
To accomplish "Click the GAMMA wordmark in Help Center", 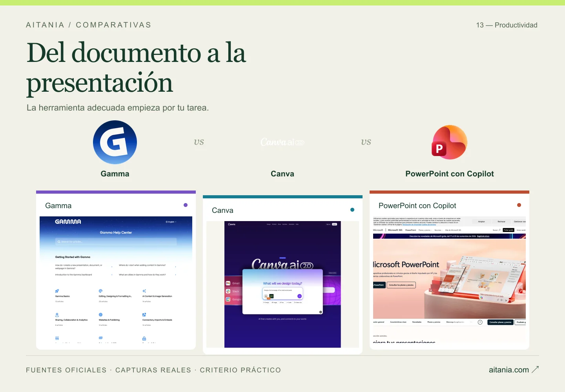I will (68, 221).
